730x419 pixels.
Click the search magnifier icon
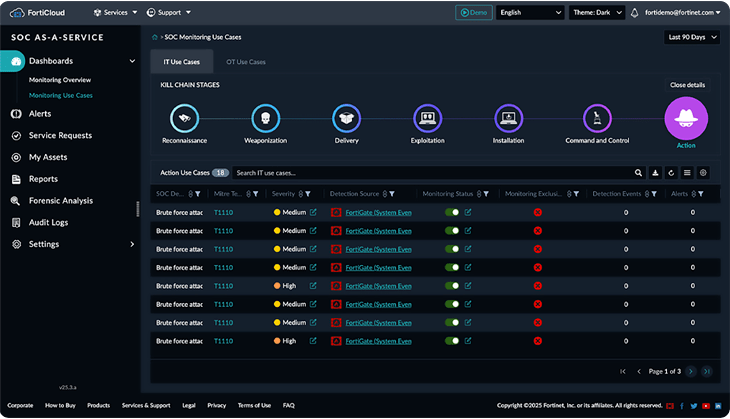click(638, 173)
